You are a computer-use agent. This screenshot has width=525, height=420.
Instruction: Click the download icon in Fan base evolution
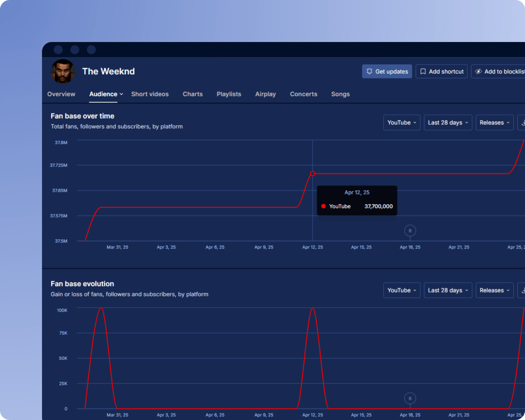(522, 290)
